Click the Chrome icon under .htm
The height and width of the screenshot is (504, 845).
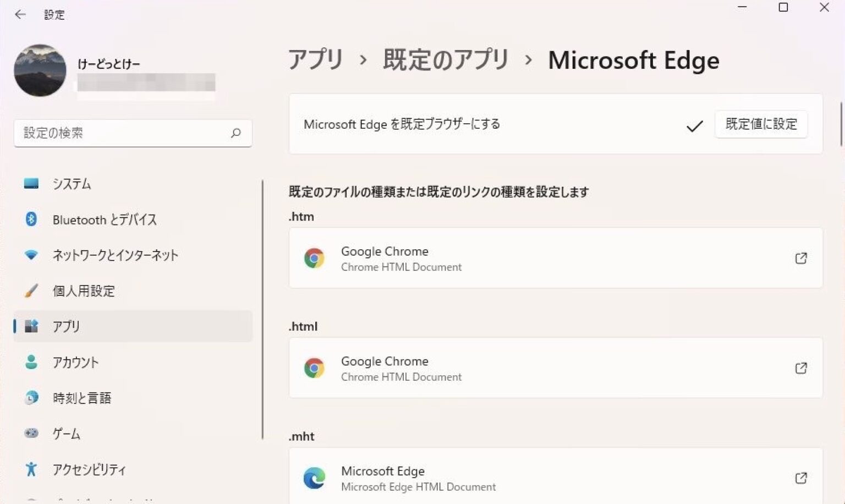tap(314, 258)
